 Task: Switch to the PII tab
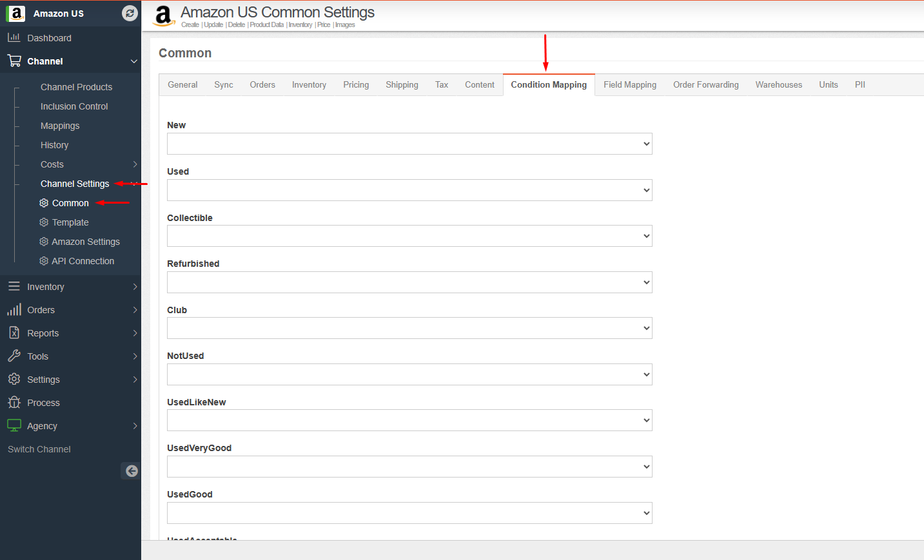coord(860,84)
